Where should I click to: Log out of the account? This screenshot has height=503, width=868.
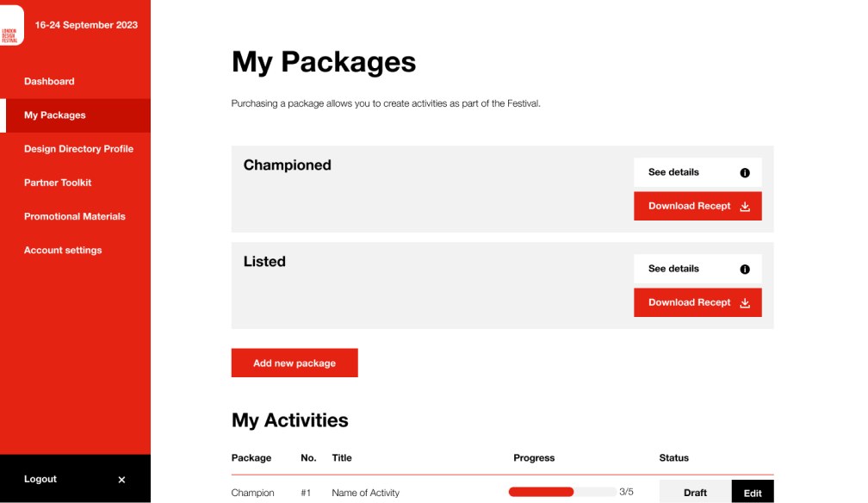40,479
